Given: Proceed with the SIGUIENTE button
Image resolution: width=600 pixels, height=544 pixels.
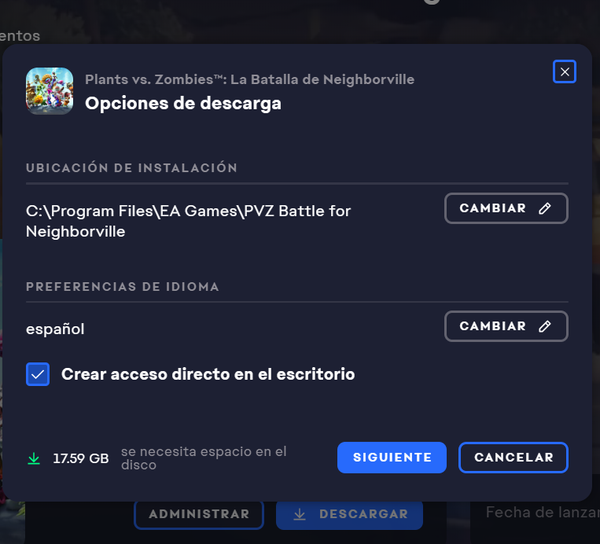Looking at the screenshot, I should [x=392, y=458].
